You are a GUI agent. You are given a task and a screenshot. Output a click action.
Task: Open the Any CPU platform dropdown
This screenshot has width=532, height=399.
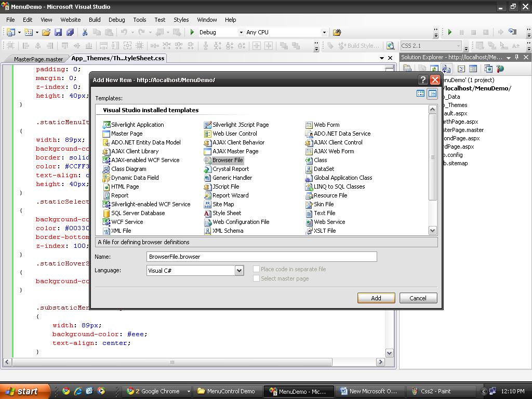[x=324, y=33]
